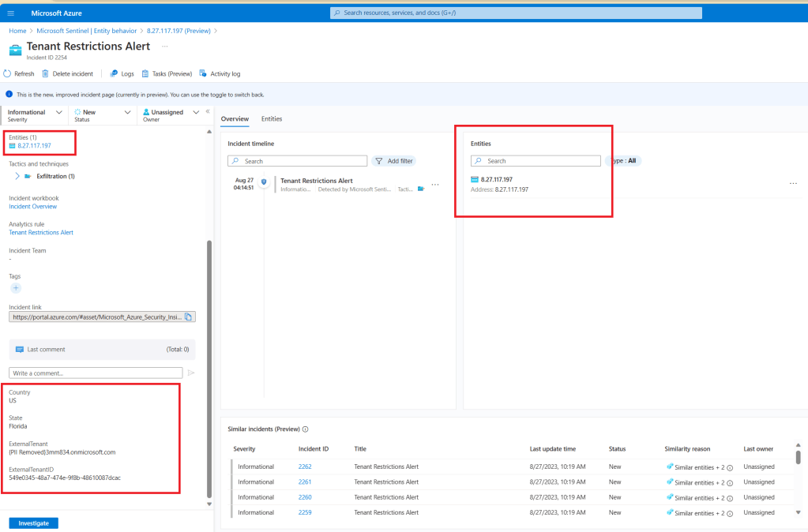This screenshot has height=532, width=808.
Task: Click the Write a comment field
Action: tap(96, 373)
